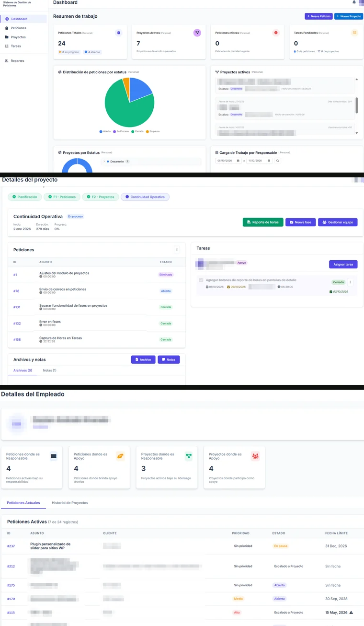
Task: Click the Nueva fase button
Action: 301,222
